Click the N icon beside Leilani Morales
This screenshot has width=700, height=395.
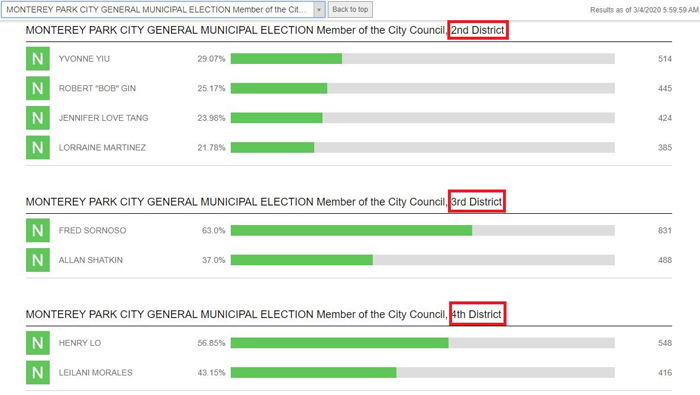[38, 372]
